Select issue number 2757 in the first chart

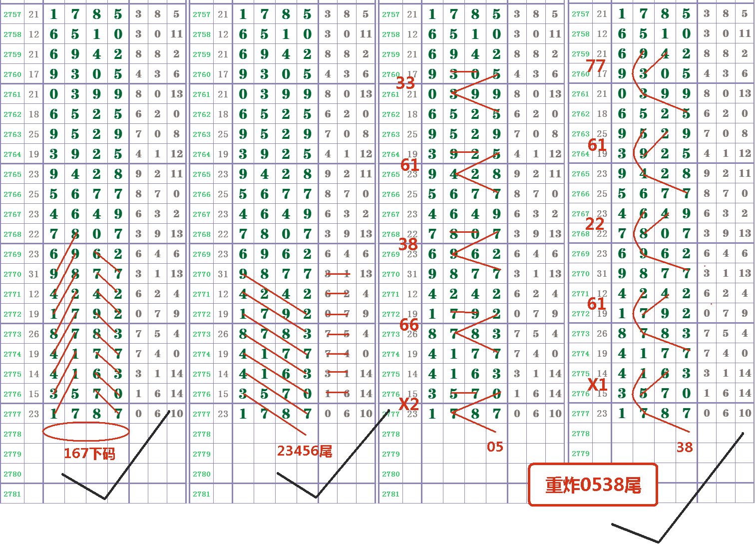pos(12,14)
